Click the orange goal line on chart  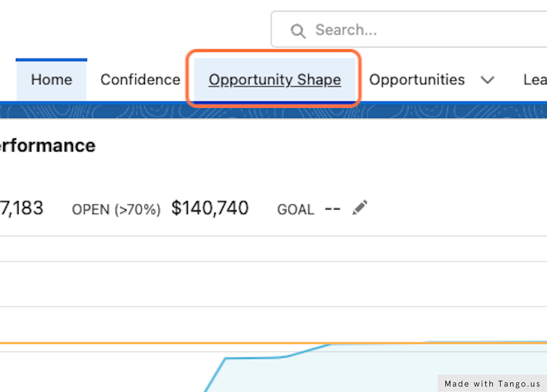(x=137, y=343)
